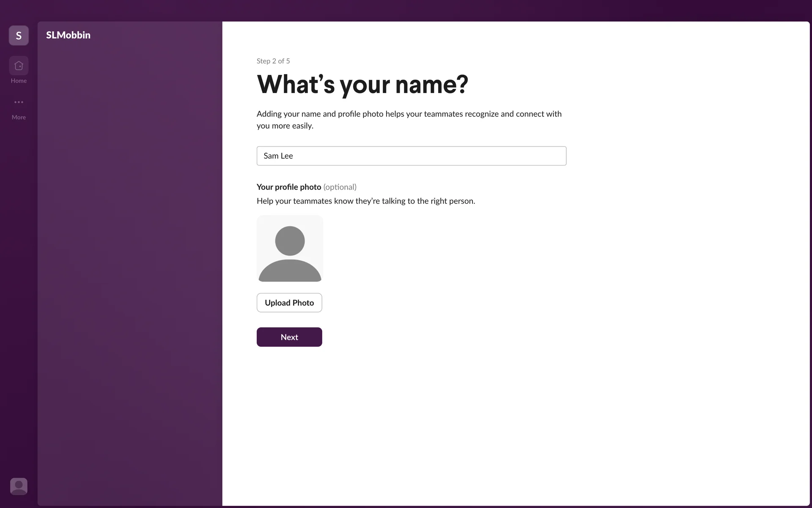Click the Sam Lee text inside the field
This screenshot has height=508, width=812.
tap(278, 156)
